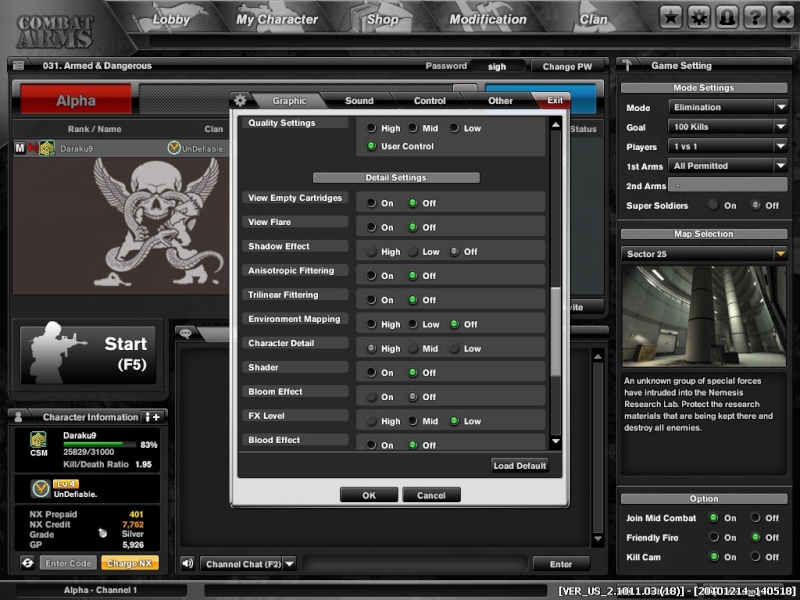800x600 pixels.
Task: Turn View Flare On
Action: tap(371, 227)
